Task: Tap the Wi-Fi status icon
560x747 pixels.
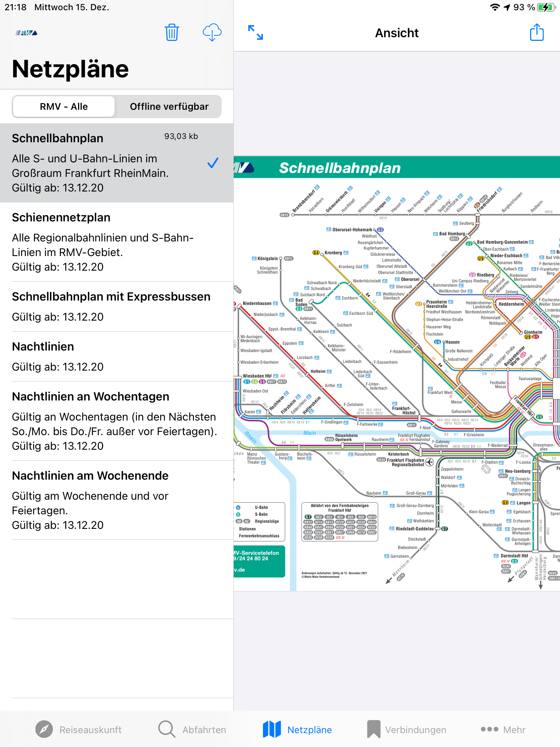Action: coord(495,7)
